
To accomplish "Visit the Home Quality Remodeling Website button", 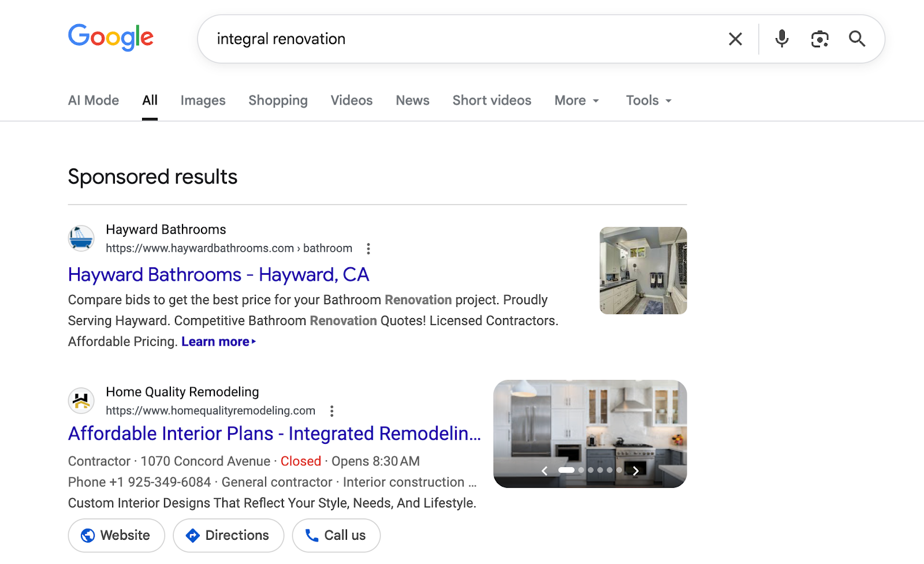I will [x=117, y=535].
